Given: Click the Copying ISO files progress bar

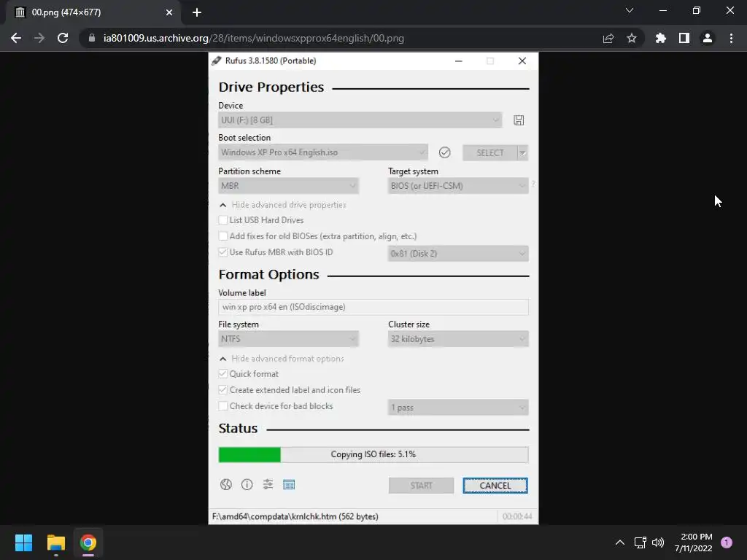Looking at the screenshot, I should 373,454.
